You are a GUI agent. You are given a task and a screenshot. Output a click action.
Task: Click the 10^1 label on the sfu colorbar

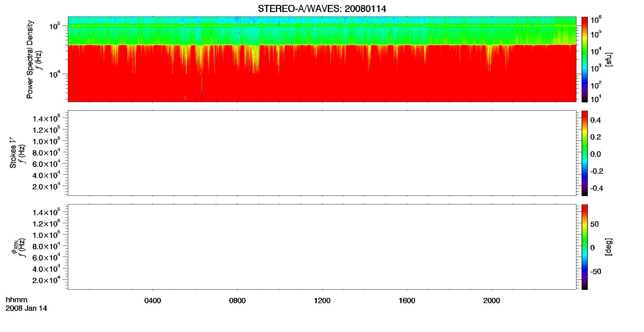tap(596, 99)
